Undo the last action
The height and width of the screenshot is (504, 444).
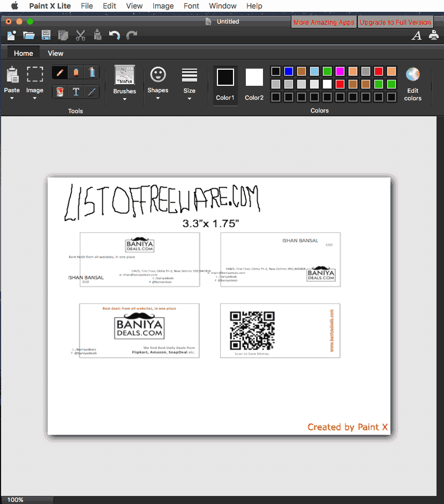114,35
